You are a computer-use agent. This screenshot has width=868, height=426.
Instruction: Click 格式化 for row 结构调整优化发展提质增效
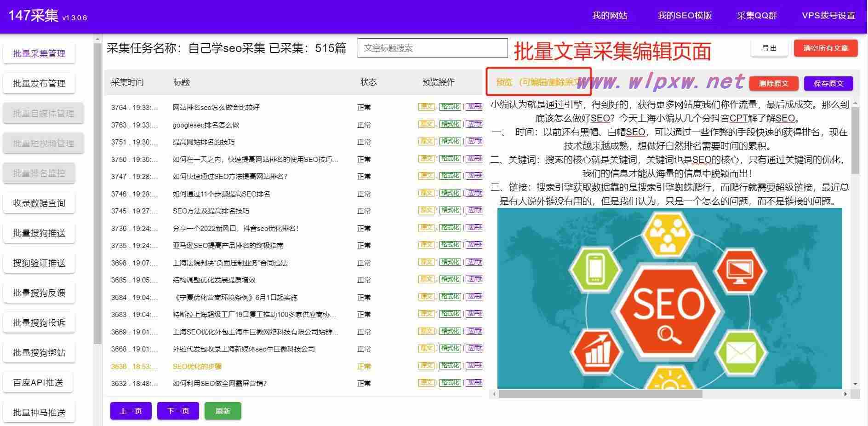click(x=450, y=279)
